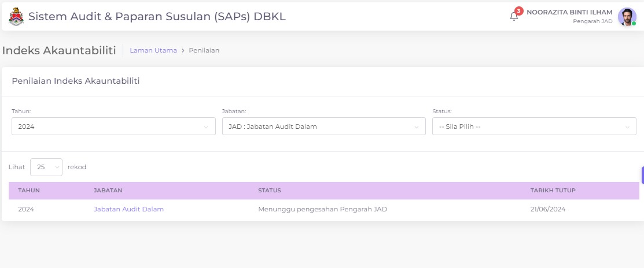This screenshot has width=644, height=268.
Task: Sort by the TARIKH TUTUP column header
Action: click(553, 190)
